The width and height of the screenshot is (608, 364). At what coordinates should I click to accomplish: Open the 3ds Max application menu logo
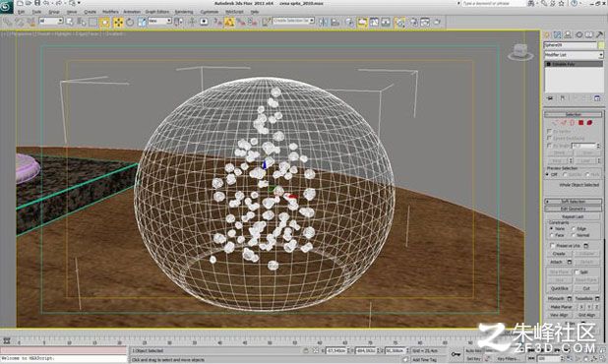[6, 6]
